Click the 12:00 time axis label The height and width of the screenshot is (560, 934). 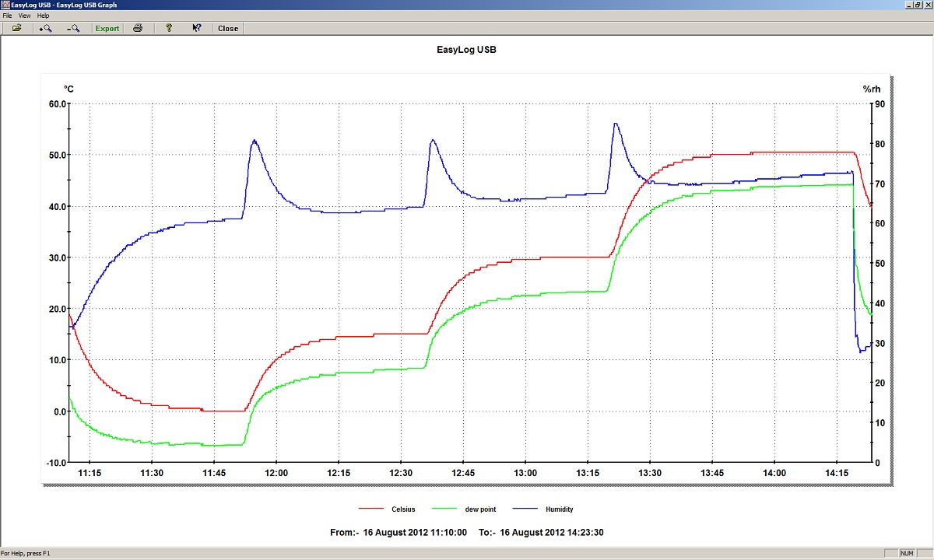coord(276,473)
